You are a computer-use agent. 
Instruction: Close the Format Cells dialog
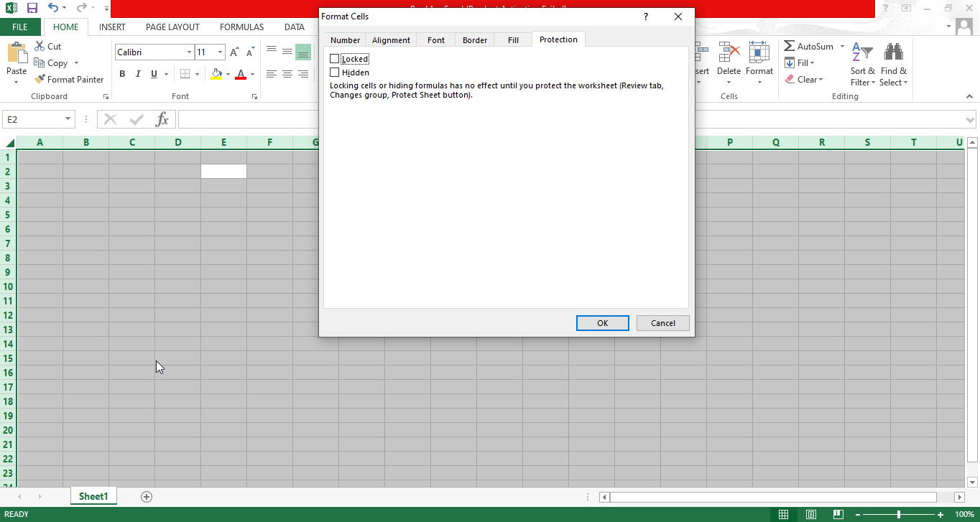(678, 17)
